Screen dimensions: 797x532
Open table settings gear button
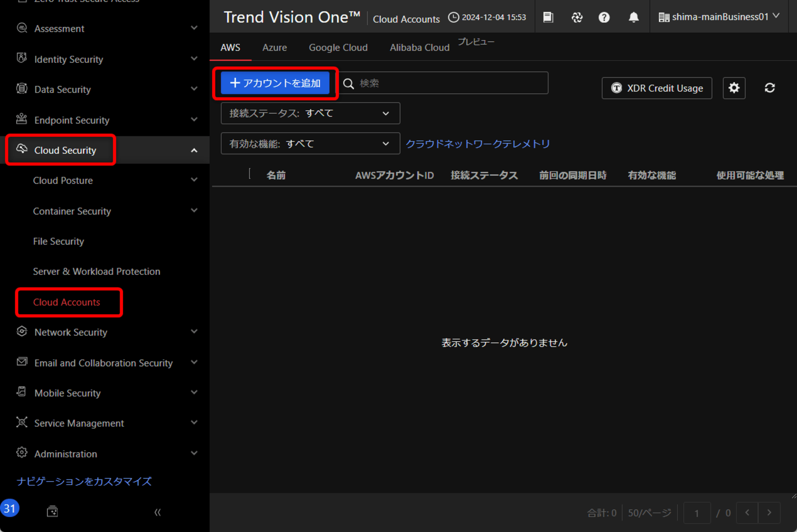click(734, 88)
